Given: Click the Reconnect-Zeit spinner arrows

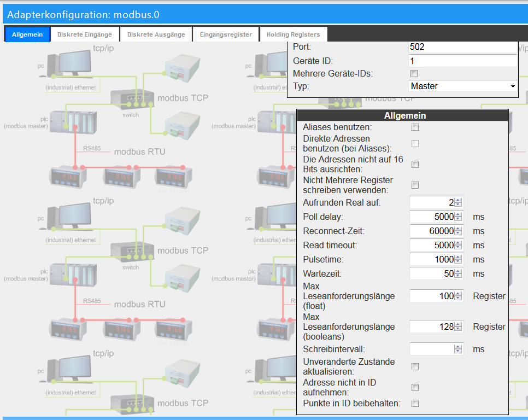Looking at the screenshot, I should [x=458, y=231].
